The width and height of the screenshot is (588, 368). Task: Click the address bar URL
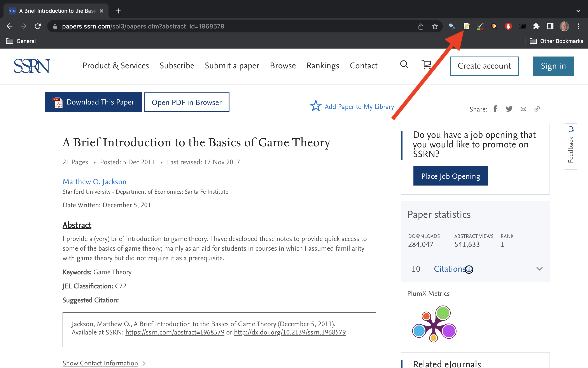tap(143, 26)
